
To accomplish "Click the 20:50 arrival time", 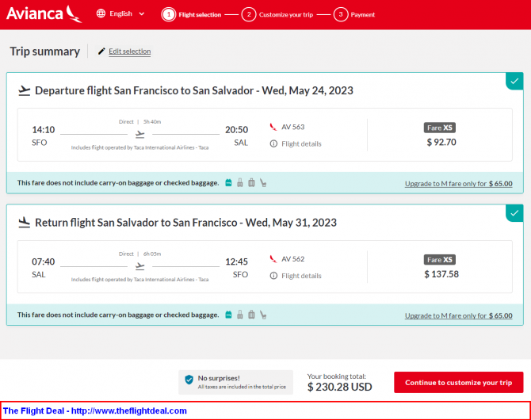I will [x=237, y=130].
